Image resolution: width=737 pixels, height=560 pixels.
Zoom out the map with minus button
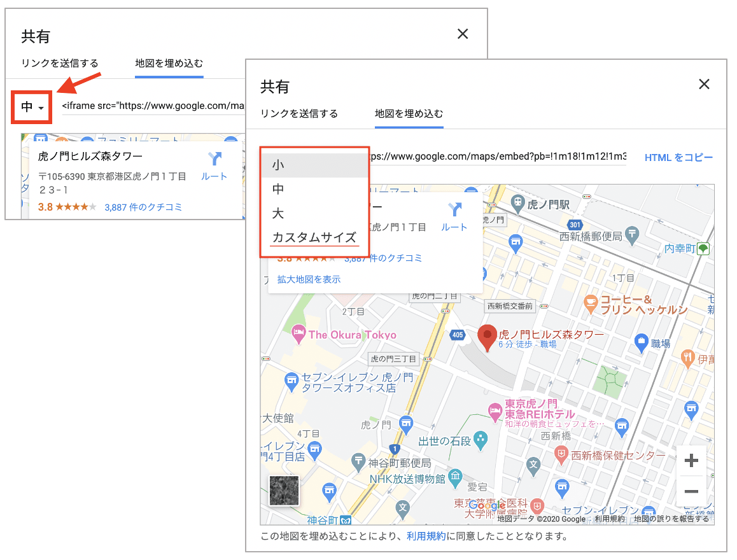click(691, 491)
